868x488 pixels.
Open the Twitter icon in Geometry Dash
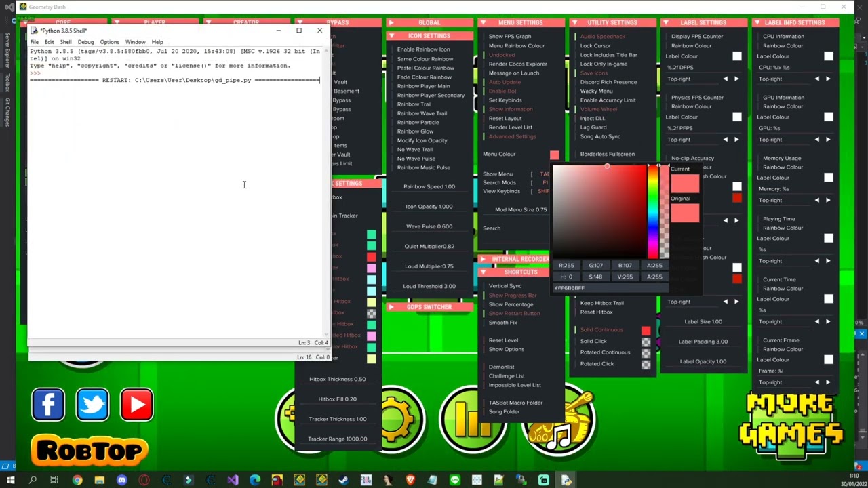(92, 405)
